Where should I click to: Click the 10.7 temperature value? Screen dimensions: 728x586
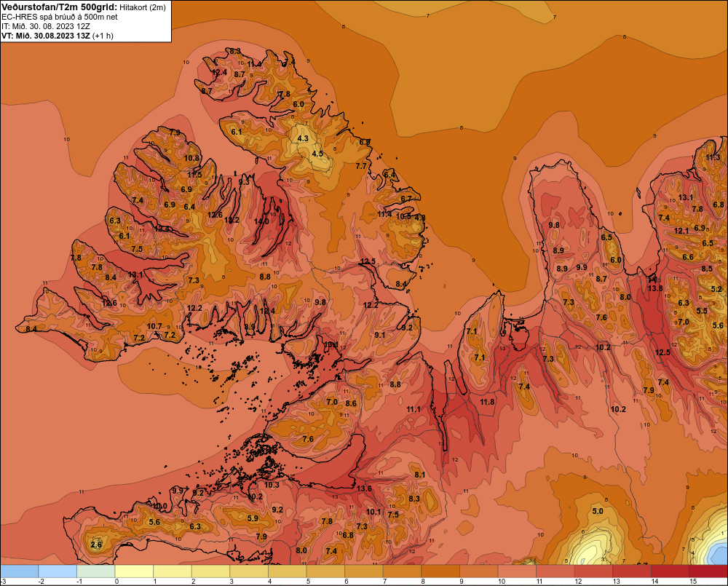[154, 326]
